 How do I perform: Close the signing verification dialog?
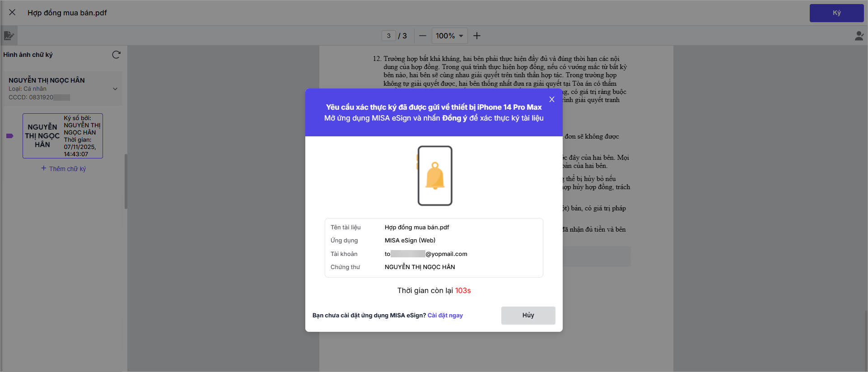[551, 99]
